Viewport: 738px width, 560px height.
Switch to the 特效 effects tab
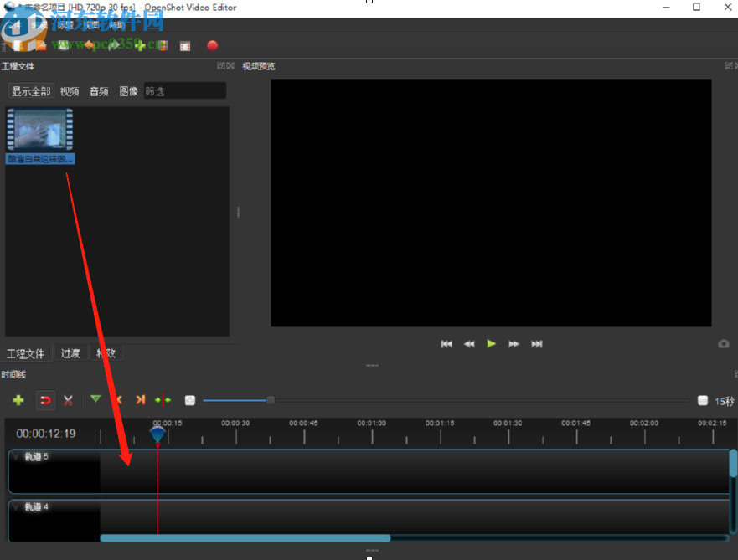pyautogui.click(x=106, y=353)
